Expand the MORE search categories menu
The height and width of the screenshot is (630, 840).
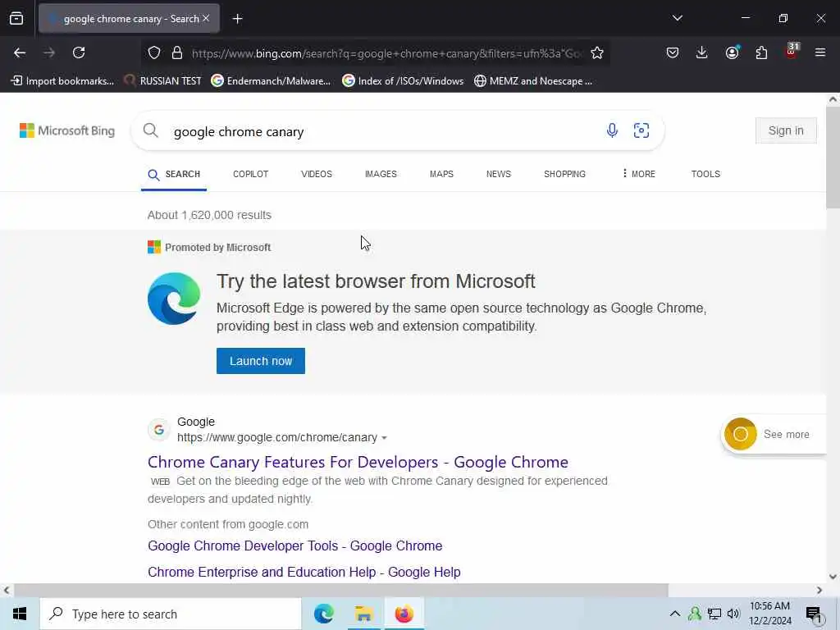(x=638, y=174)
